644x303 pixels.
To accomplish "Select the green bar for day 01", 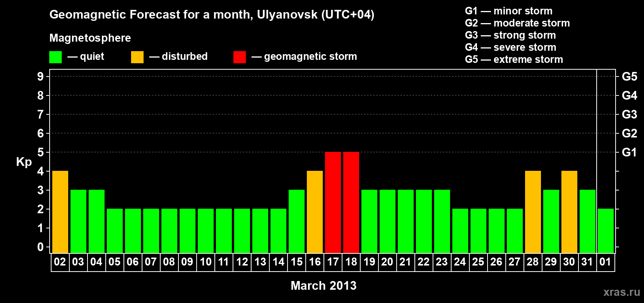I will (x=606, y=231).
